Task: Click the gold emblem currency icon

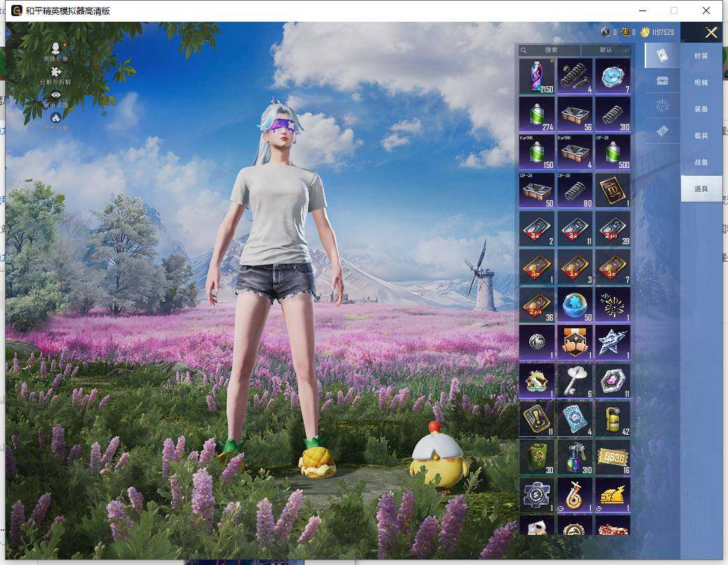Action: point(625,32)
